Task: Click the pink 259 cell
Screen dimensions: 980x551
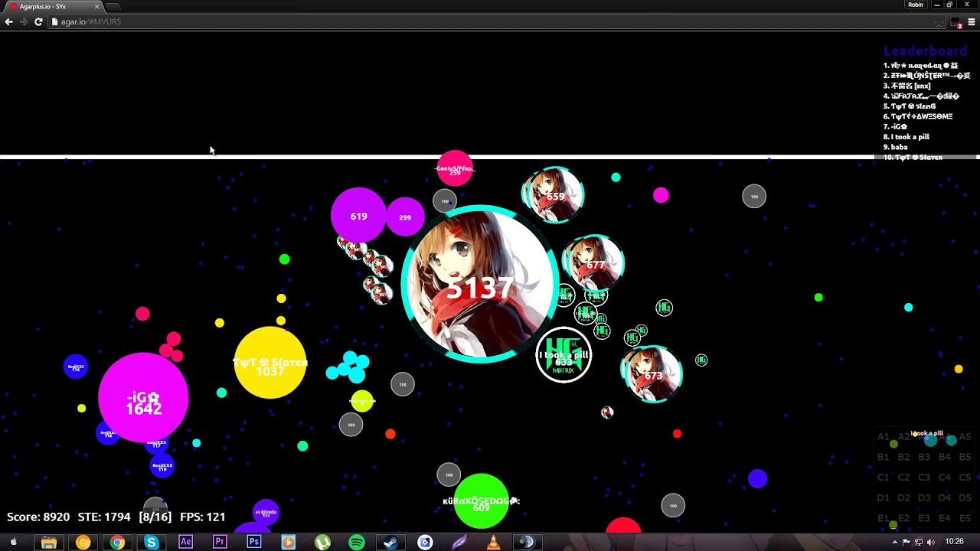Action: tap(455, 168)
